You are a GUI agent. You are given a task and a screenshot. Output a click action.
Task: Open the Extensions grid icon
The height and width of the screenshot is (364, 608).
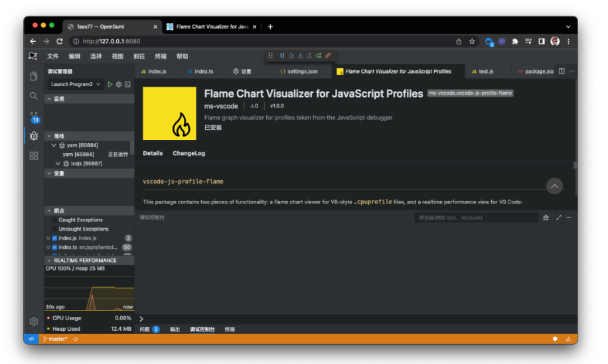(x=34, y=156)
